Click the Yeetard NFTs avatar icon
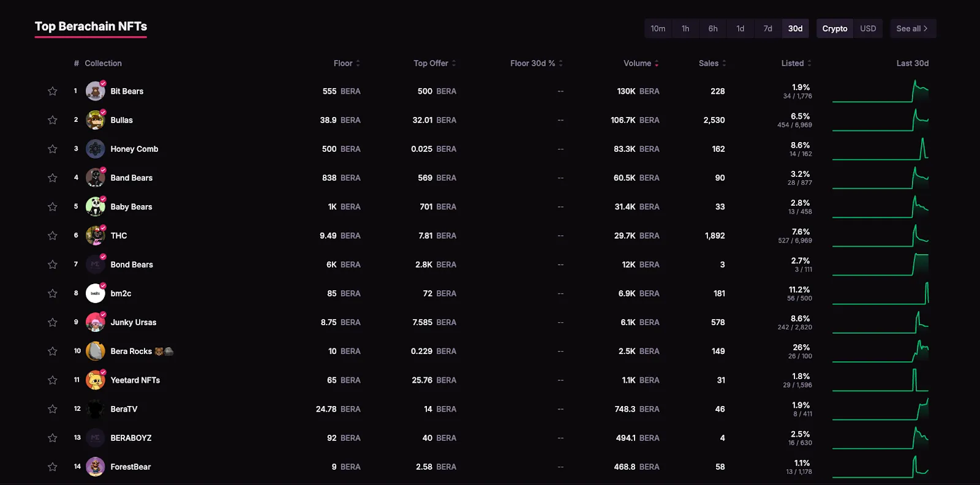 [x=96, y=380]
